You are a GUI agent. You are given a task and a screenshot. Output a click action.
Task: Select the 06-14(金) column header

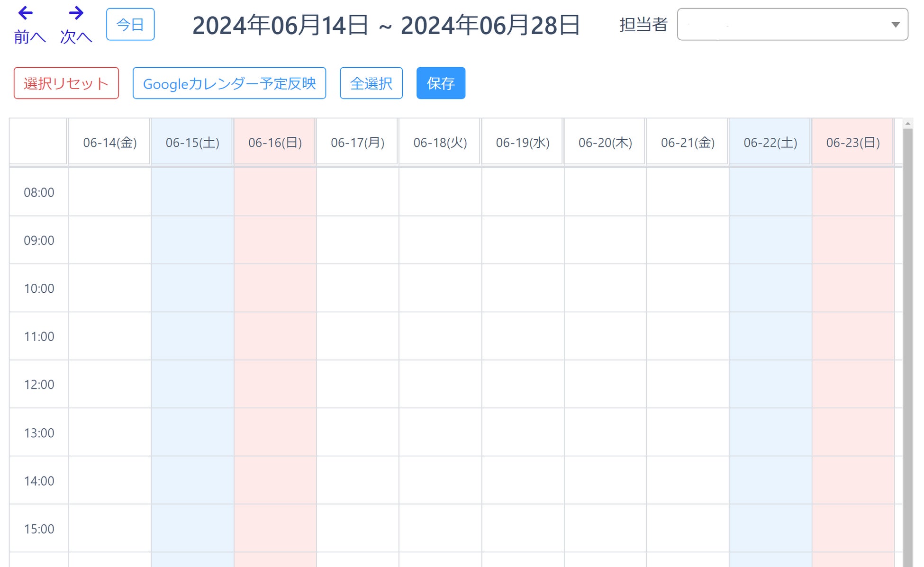tap(109, 142)
